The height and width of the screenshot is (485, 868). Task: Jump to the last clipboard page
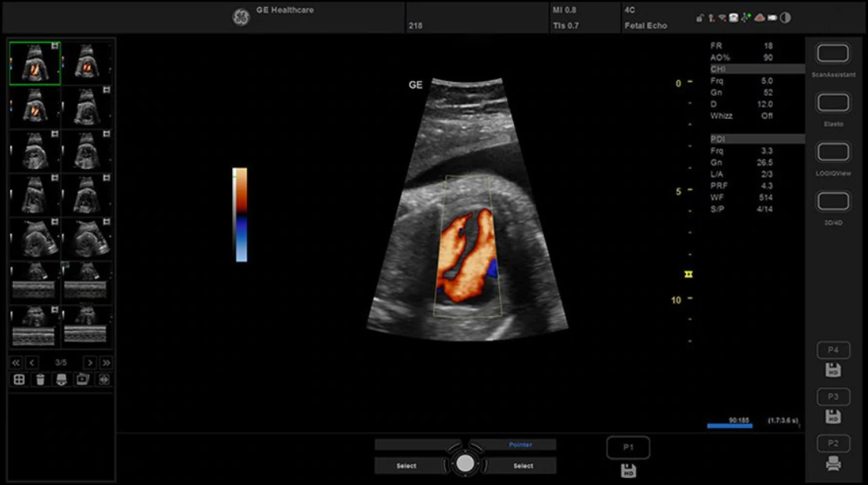click(106, 363)
